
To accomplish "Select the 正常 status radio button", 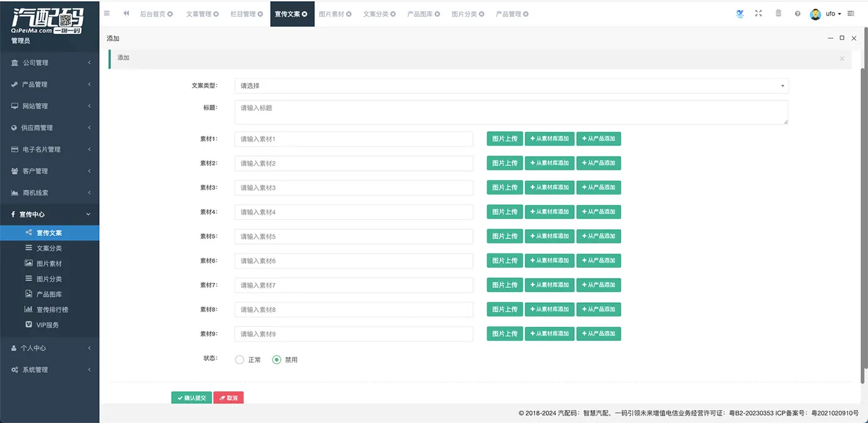I will 240,360.
